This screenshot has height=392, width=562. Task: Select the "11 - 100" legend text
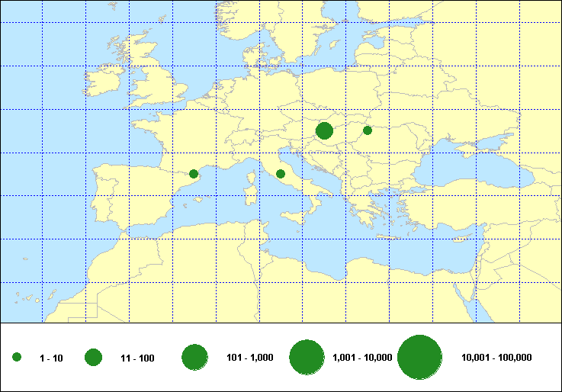[x=137, y=358]
